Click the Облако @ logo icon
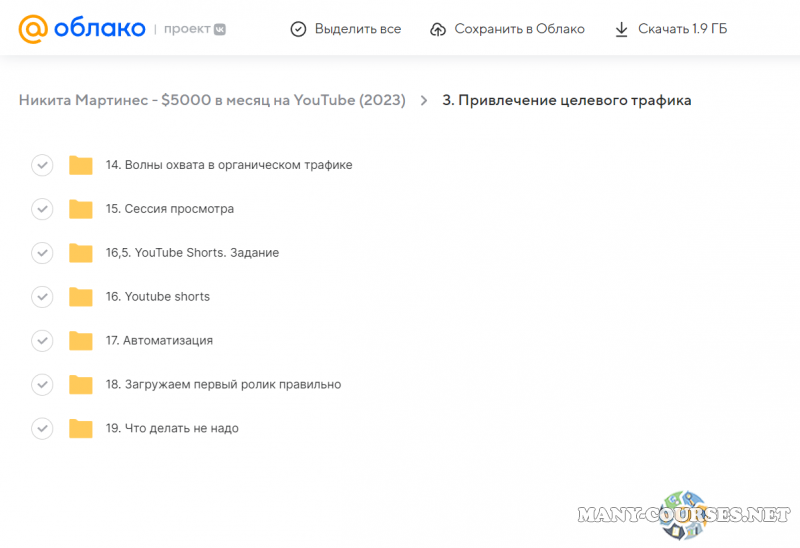This screenshot has width=800, height=548. coord(33,29)
